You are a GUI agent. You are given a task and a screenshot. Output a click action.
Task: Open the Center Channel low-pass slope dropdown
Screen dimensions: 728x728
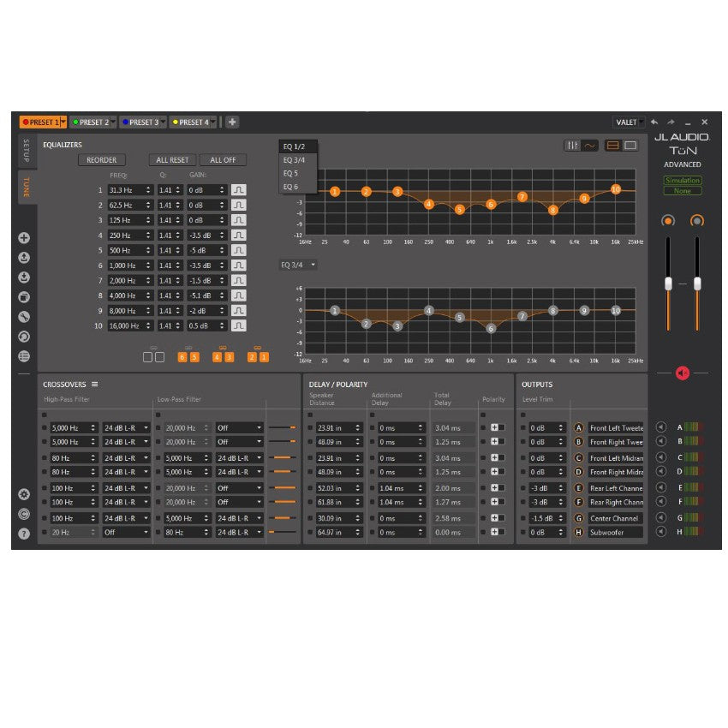coord(240,518)
